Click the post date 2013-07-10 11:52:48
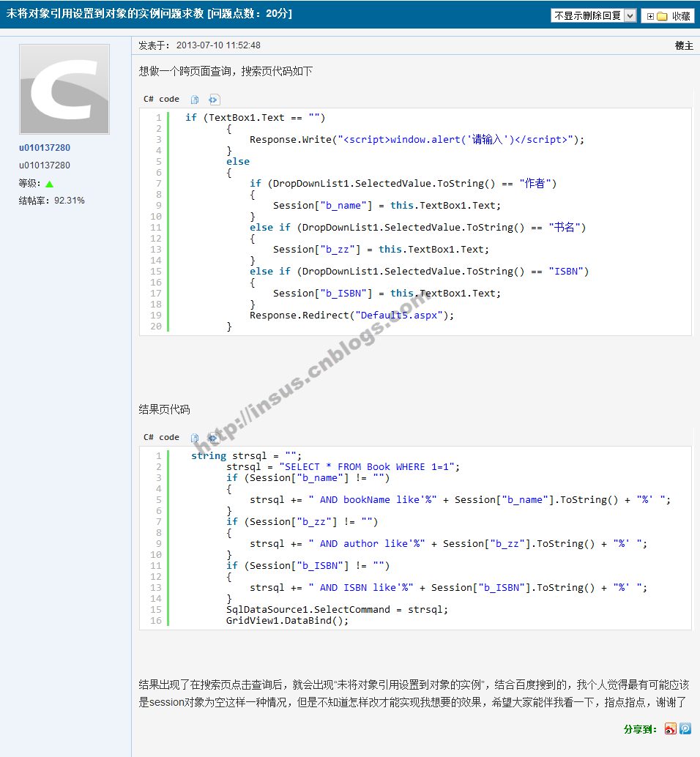Viewport: 700px width, 757px height. pyautogui.click(x=218, y=45)
